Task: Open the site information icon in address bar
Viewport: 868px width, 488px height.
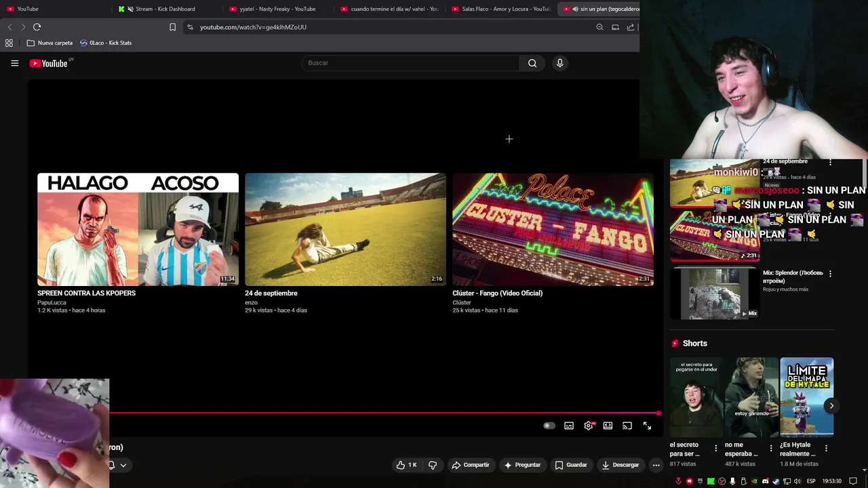Action: tap(190, 27)
